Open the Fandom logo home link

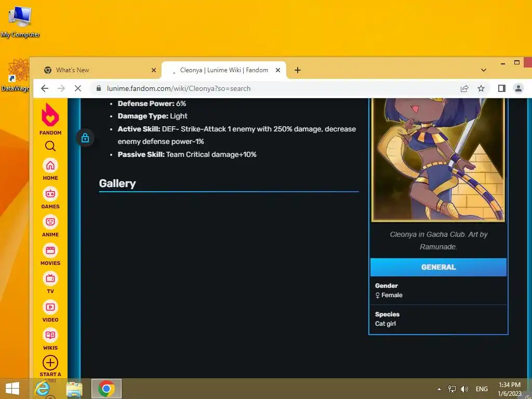tap(50, 119)
